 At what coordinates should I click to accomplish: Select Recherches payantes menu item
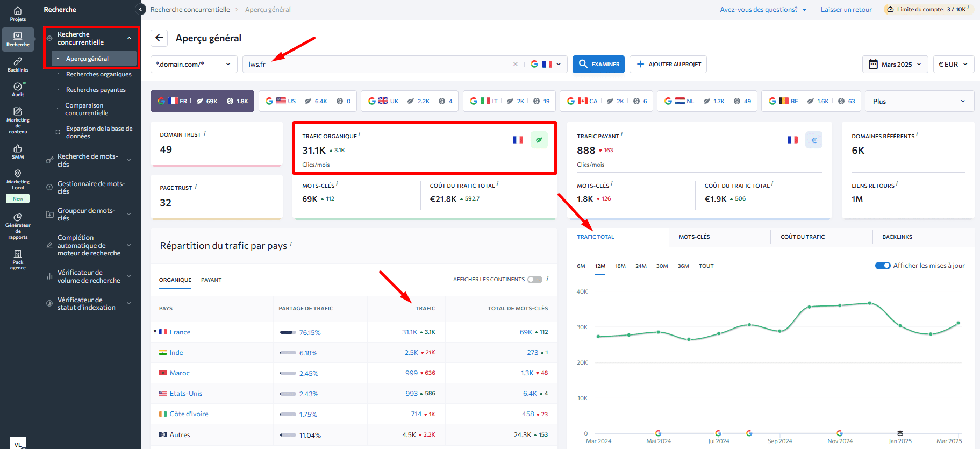pos(96,90)
